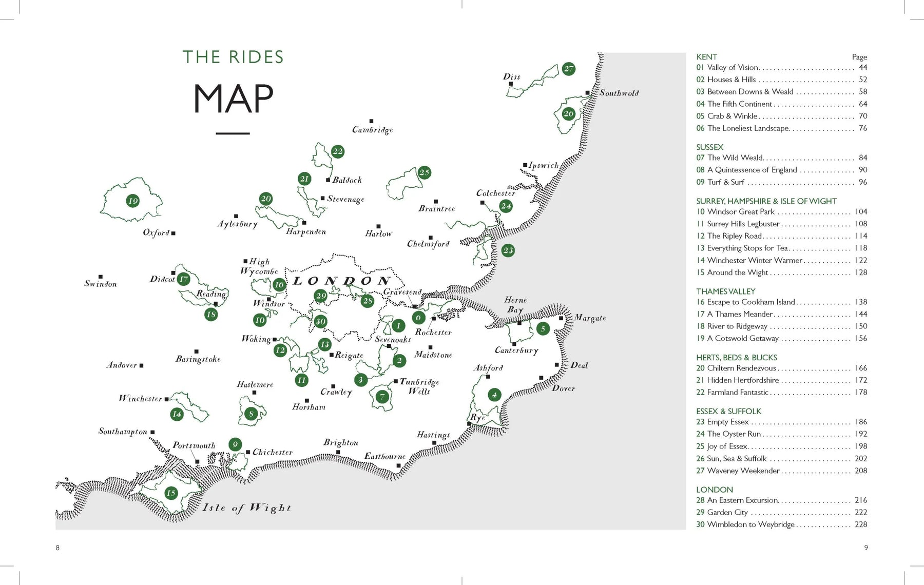Select HERTS, BEDS & BUCKS heading
Viewport: 924px width, 585px height.
[736, 358]
